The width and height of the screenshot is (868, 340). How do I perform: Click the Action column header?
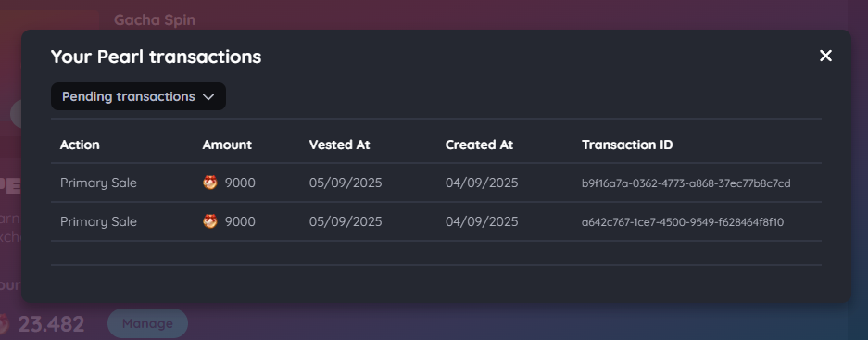(x=80, y=145)
